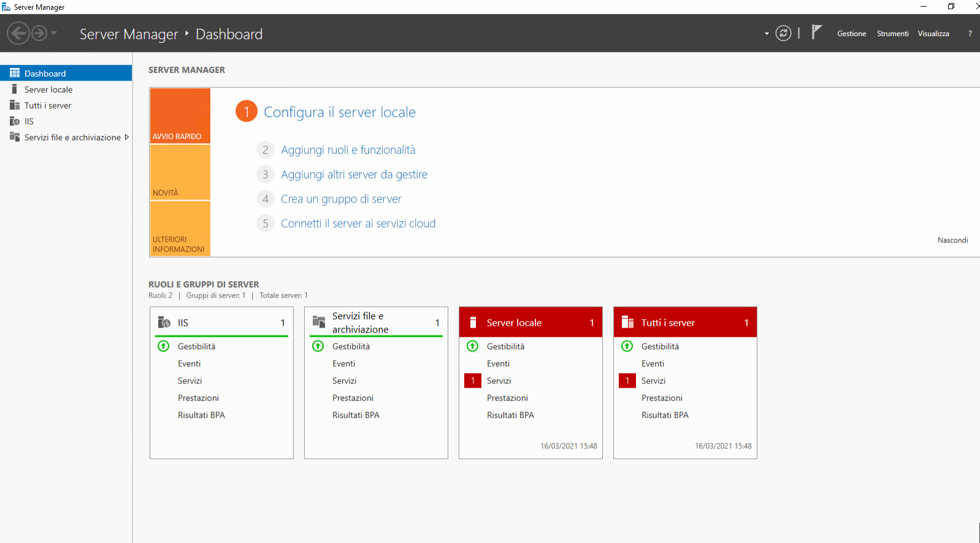Open the IIS role tile header
980x543 pixels.
[x=221, y=322]
